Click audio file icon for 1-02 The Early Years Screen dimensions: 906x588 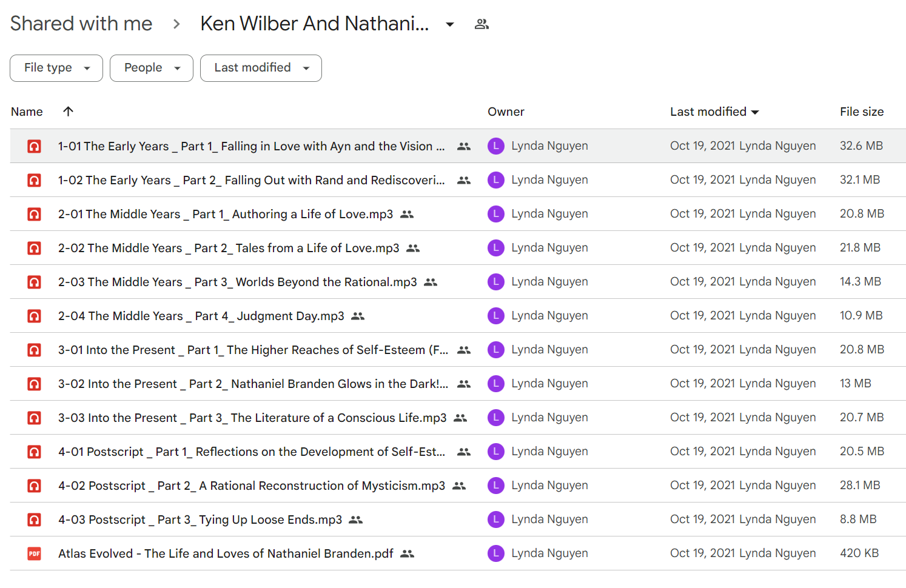[x=35, y=180]
